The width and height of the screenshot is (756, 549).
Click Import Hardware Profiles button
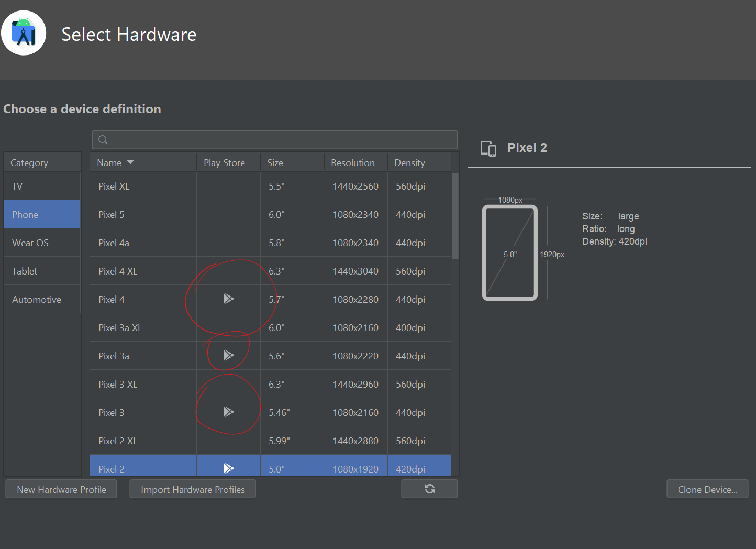[193, 489]
